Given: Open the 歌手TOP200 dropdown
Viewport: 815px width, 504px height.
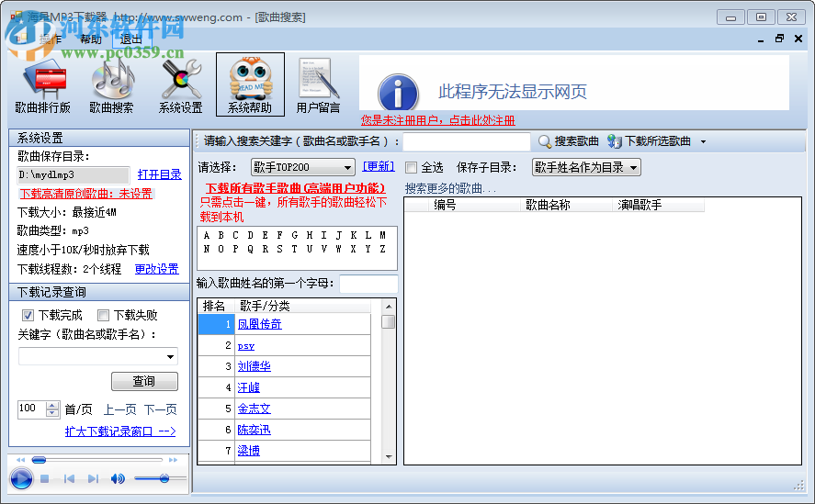Looking at the screenshot, I should click(303, 167).
